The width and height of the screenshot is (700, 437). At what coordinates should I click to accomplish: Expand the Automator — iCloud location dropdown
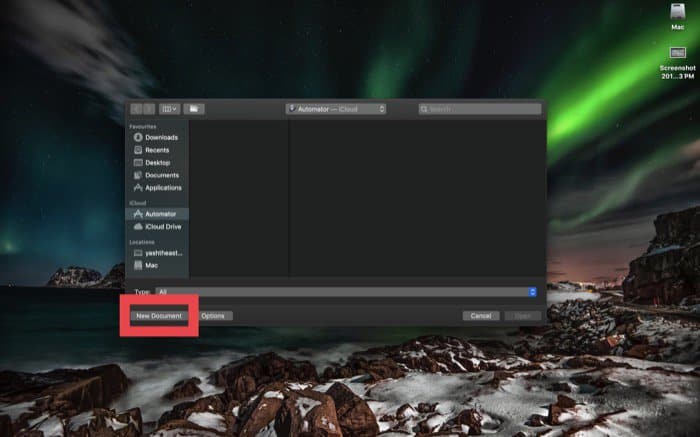pos(335,108)
